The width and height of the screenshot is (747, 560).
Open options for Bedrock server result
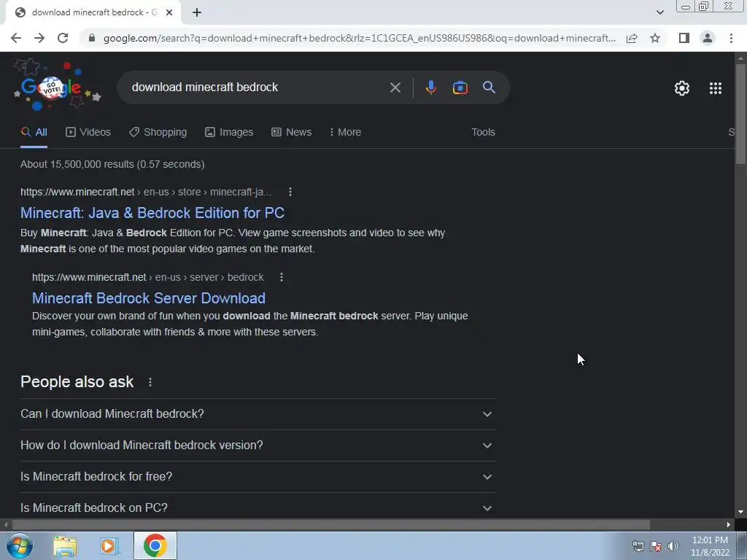tap(282, 277)
